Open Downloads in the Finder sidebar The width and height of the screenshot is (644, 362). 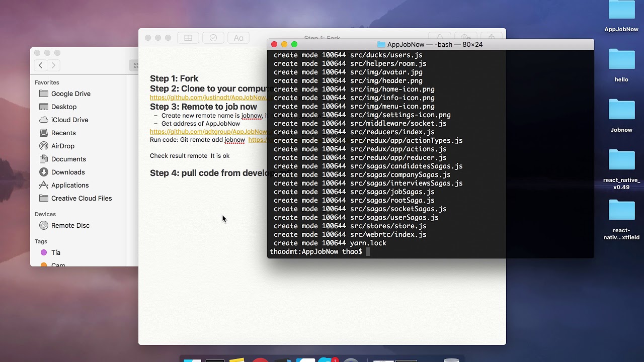68,172
